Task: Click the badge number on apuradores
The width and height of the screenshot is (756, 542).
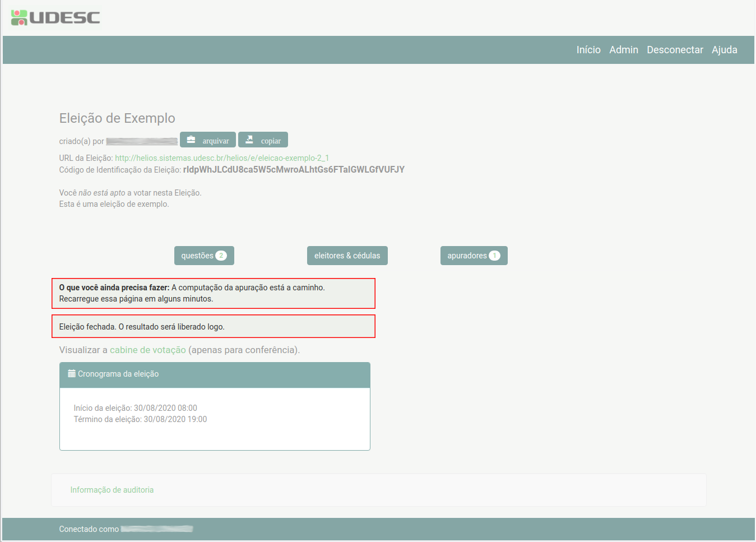Action: [494, 256]
